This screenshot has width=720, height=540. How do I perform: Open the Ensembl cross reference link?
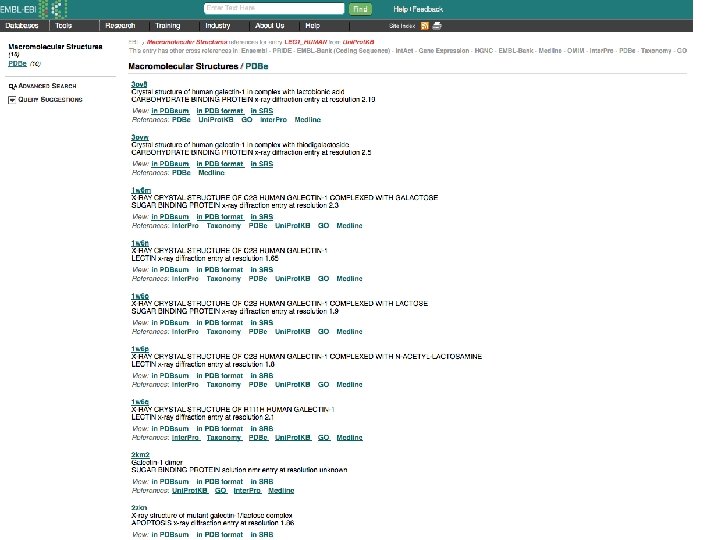(254, 51)
